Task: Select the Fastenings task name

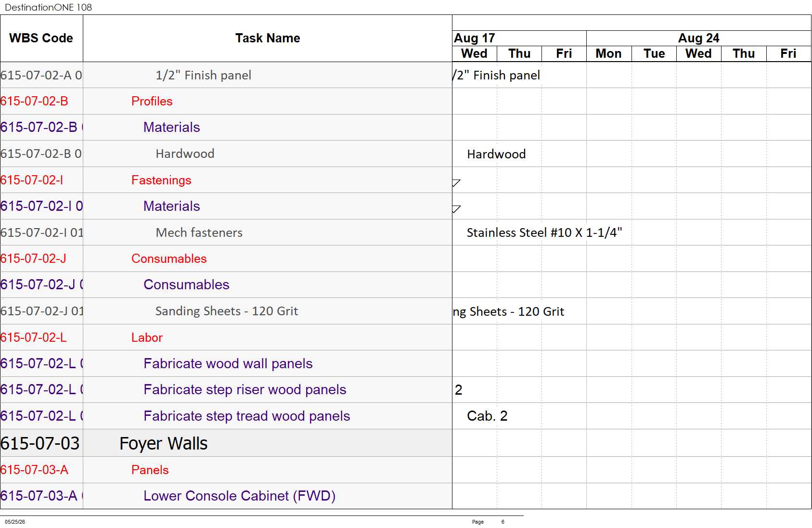Action: pos(161,180)
